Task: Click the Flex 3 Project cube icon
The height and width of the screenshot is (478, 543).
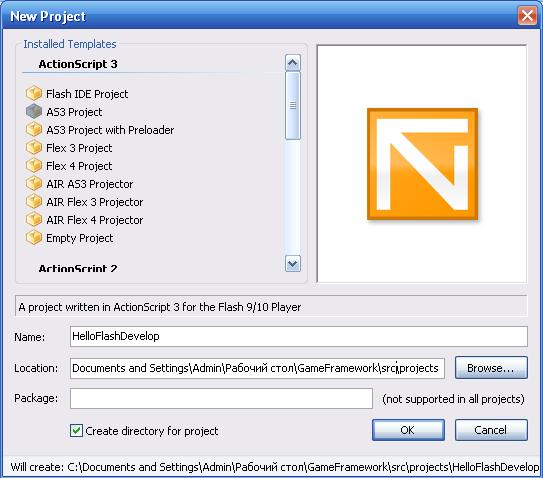Action: (34, 148)
